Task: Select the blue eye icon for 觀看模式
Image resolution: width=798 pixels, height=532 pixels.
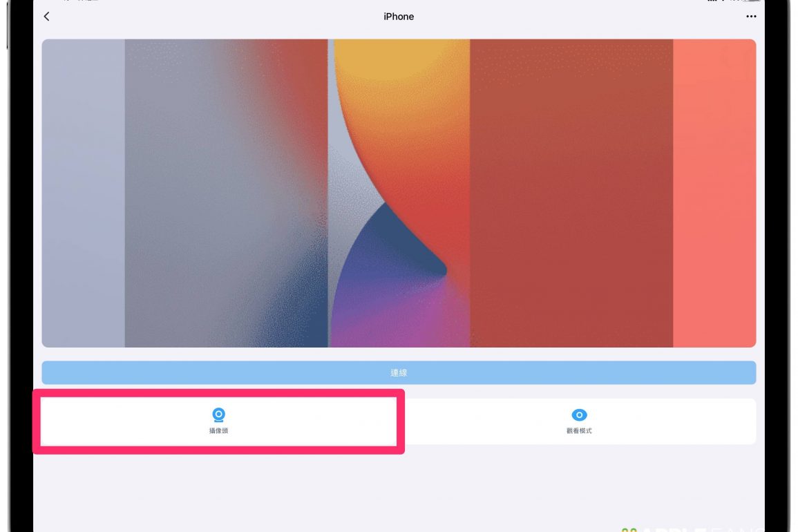Action: [579, 415]
